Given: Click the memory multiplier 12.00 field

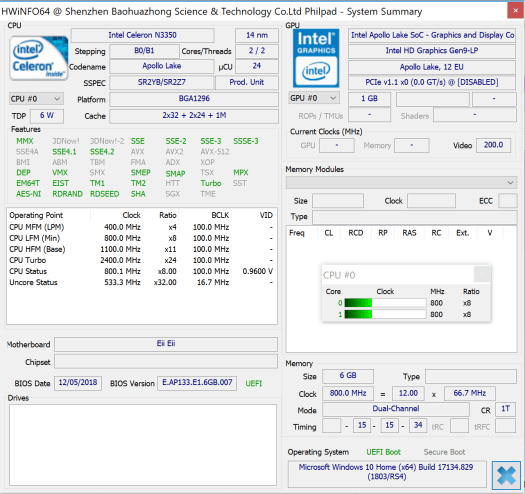Looking at the screenshot, I should point(408,393).
